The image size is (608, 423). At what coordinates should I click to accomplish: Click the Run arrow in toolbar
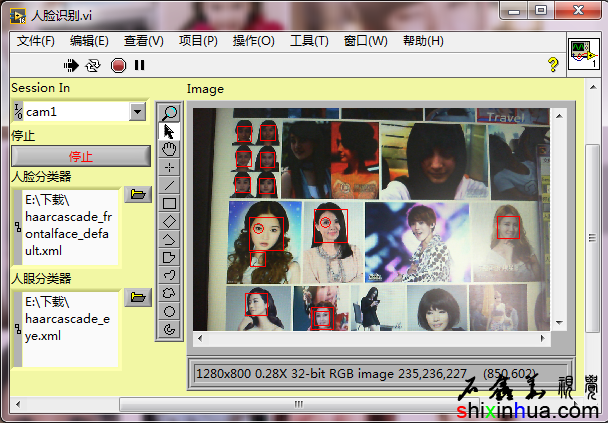coord(71,65)
